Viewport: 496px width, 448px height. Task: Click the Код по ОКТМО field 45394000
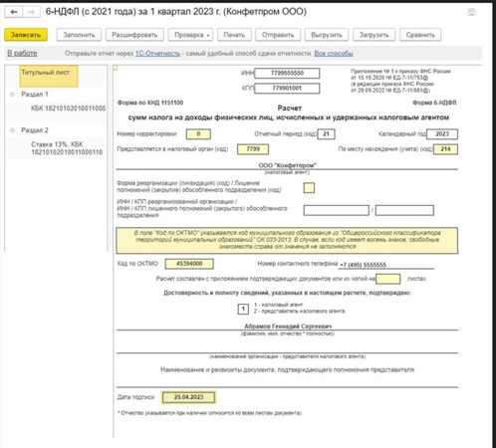(189, 264)
